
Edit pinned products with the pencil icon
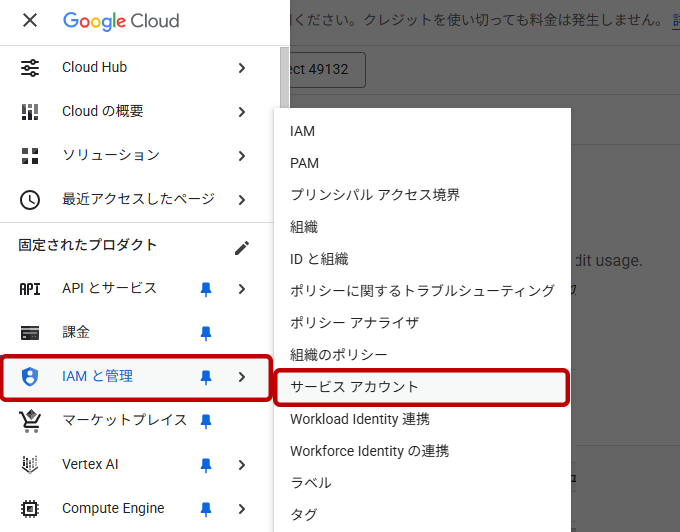click(242, 248)
